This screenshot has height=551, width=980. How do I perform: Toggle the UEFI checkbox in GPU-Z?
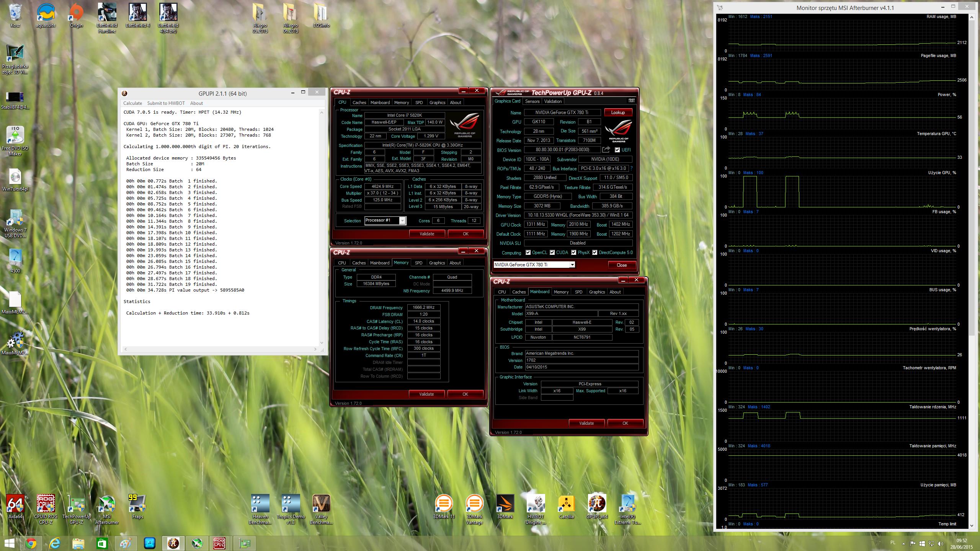pos(617,150)
